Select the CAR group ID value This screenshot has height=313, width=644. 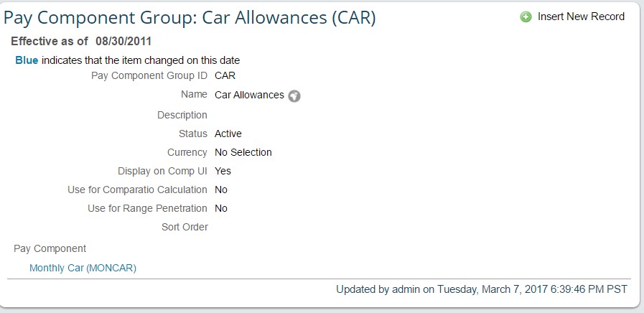(x=225, y=75)
